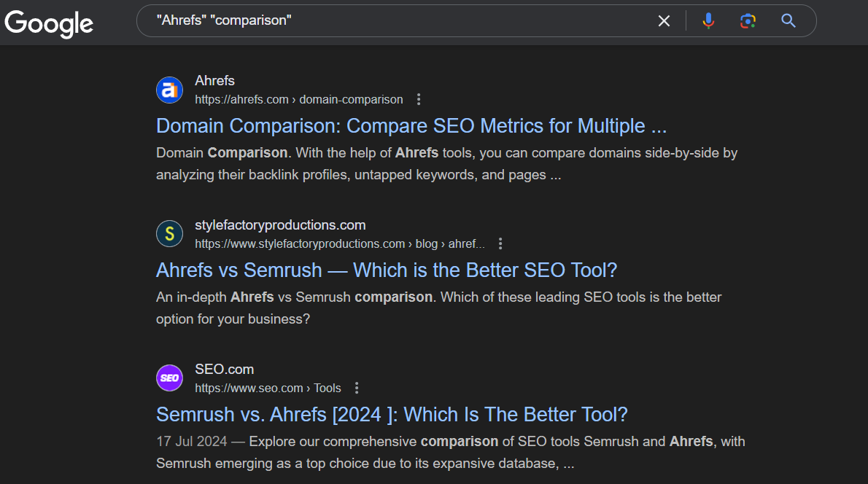Click the Domain Comparison snippet description text
This screenshot has width=868, height=484.
[446, 164]
